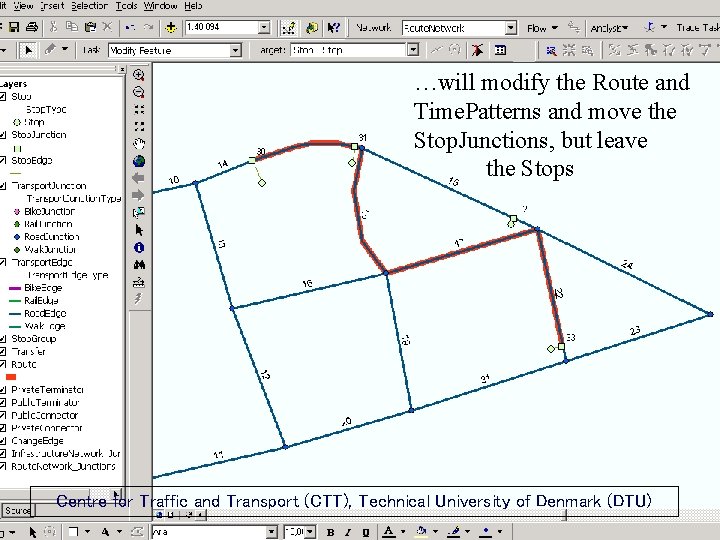Screen dimensions: 720x540
Task: Click the font color A button
Action: [388, 532]
